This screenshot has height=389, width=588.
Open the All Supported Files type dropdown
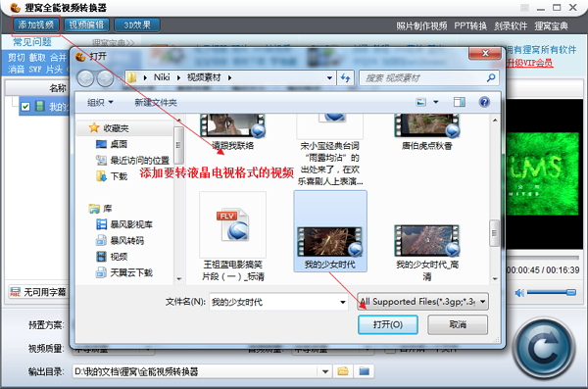[x=423, y=302]
